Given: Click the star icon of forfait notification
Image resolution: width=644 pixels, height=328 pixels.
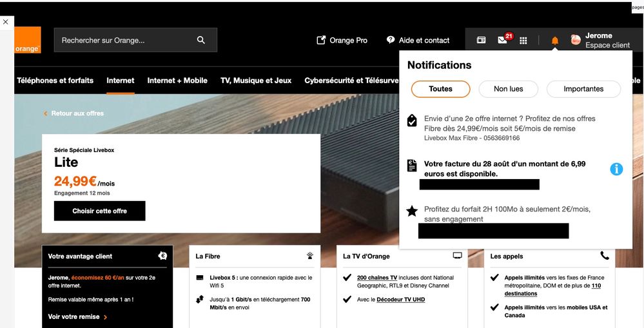Looking at the screenshot, I should point(412,211).
